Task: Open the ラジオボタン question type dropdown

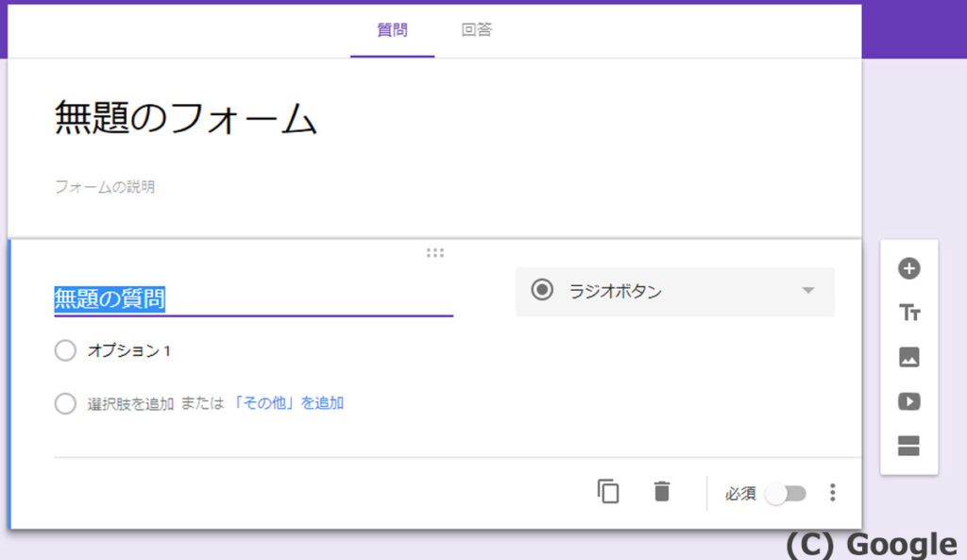Action: [675, 292]
